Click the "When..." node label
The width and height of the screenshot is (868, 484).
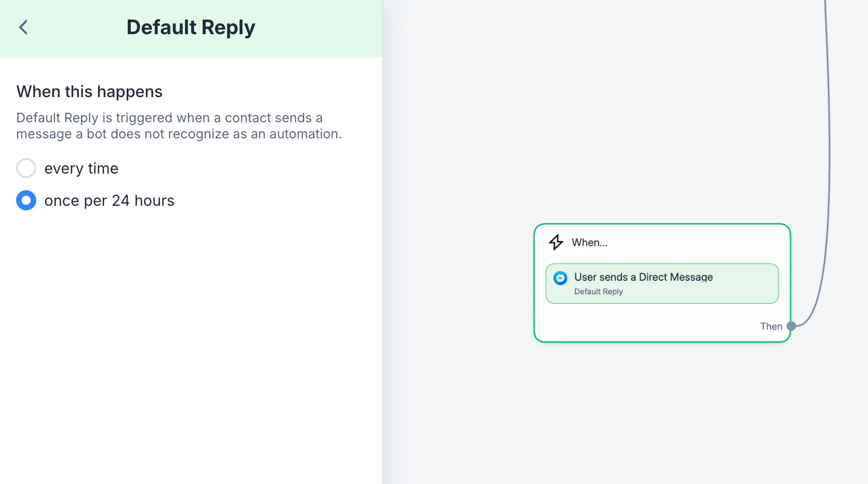coord(589,243)
